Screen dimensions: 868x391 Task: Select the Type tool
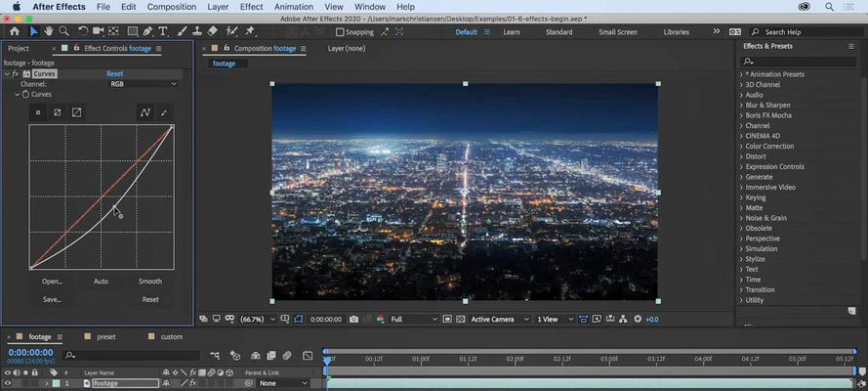[163, 31]
